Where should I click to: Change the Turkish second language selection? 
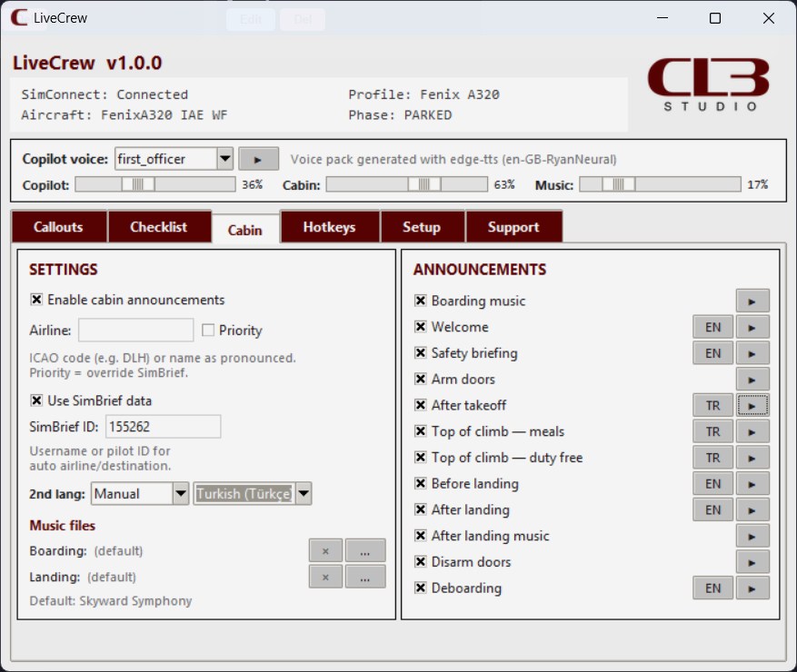[x=303, y=493]
